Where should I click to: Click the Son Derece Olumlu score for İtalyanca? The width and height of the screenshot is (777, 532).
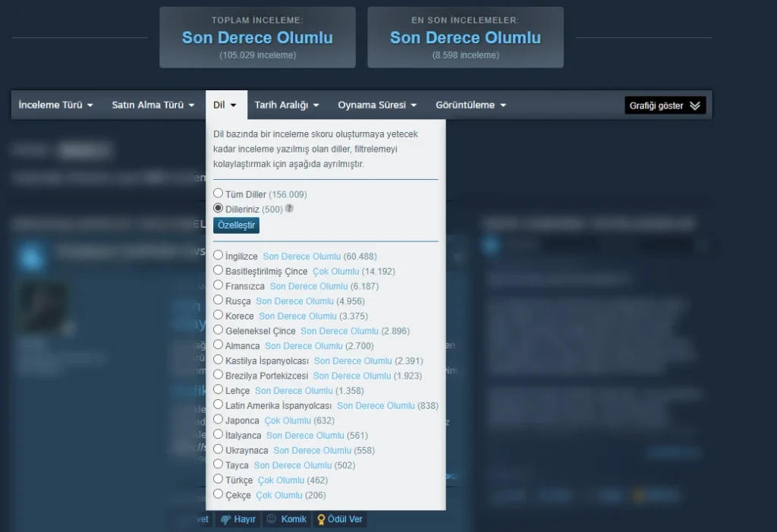point(305,436)
